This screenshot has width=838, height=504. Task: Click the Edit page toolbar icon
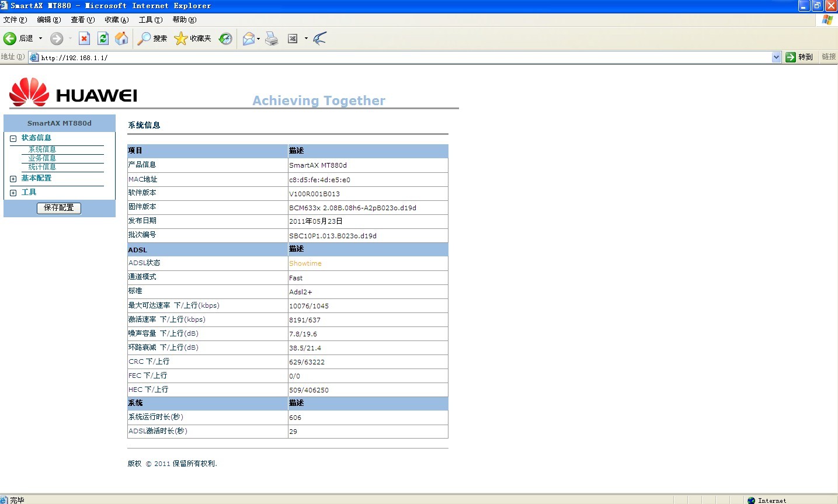click(x=293, y=39)
